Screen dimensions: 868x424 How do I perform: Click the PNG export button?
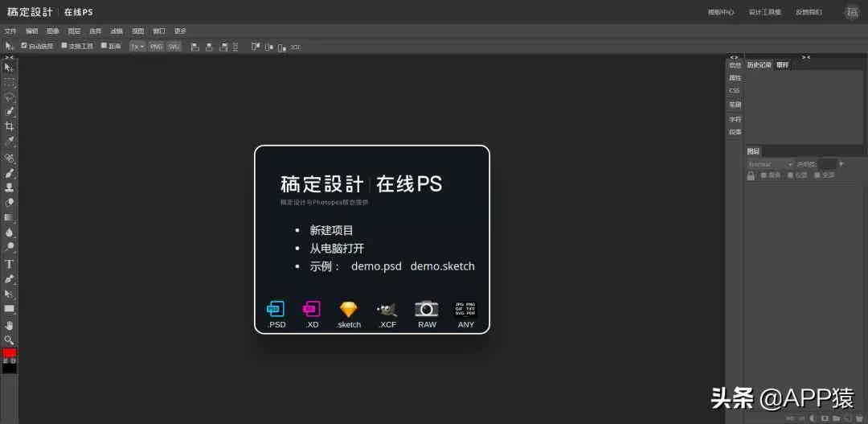(x=156, y=47)
